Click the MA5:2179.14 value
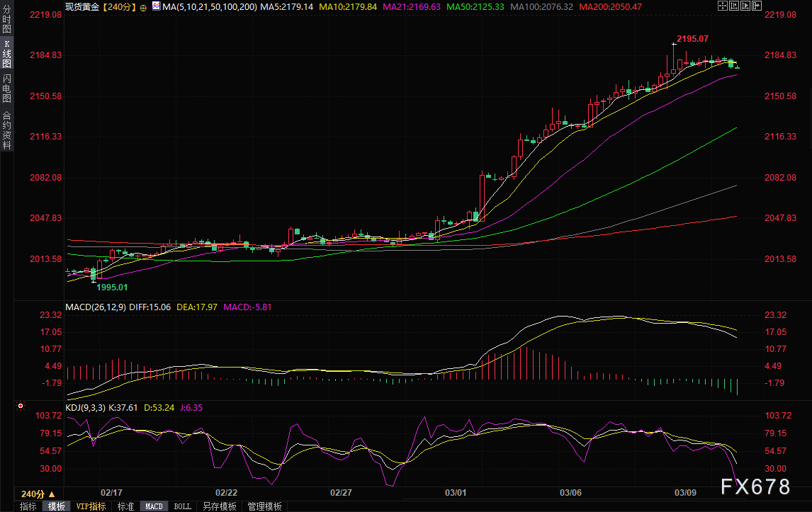The width and height of the screenshot is (812, 512). click(286, 7)
